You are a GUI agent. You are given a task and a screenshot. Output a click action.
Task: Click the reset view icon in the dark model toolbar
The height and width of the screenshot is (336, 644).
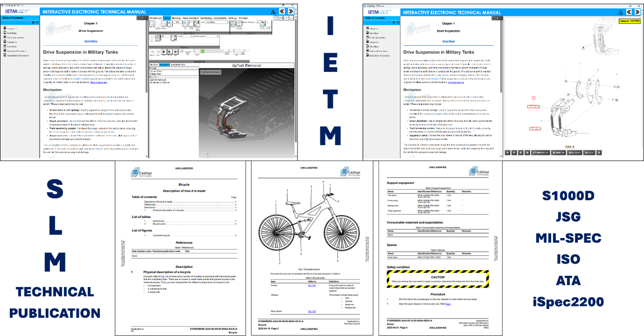pos(521,153)
